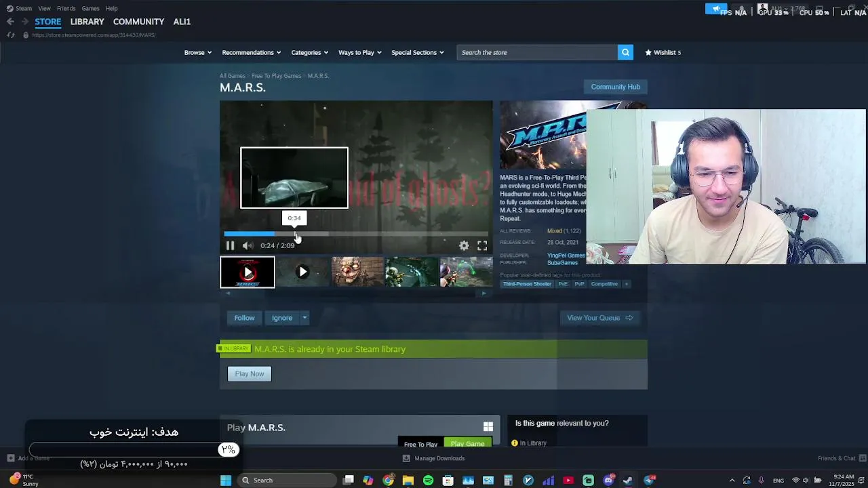
Task: Go forward with the Steam forward arrow
Action: point(24,22)
